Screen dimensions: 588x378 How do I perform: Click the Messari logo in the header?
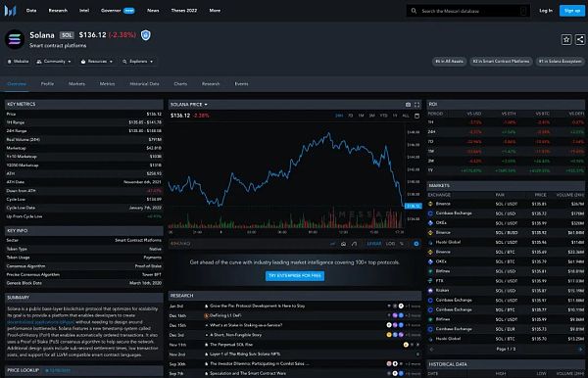click(10, 11)
